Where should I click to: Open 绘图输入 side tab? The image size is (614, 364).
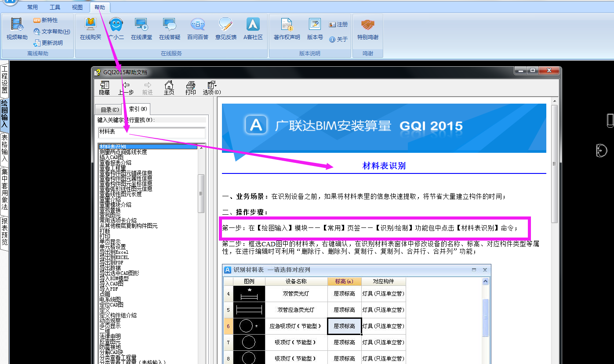(x=4, y=114)
